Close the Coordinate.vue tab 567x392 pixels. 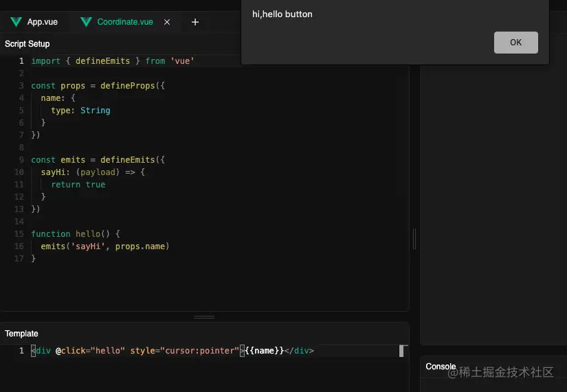pos(167,22)
